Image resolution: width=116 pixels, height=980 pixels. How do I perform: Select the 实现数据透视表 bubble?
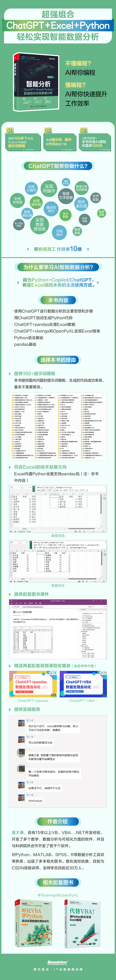39,224
